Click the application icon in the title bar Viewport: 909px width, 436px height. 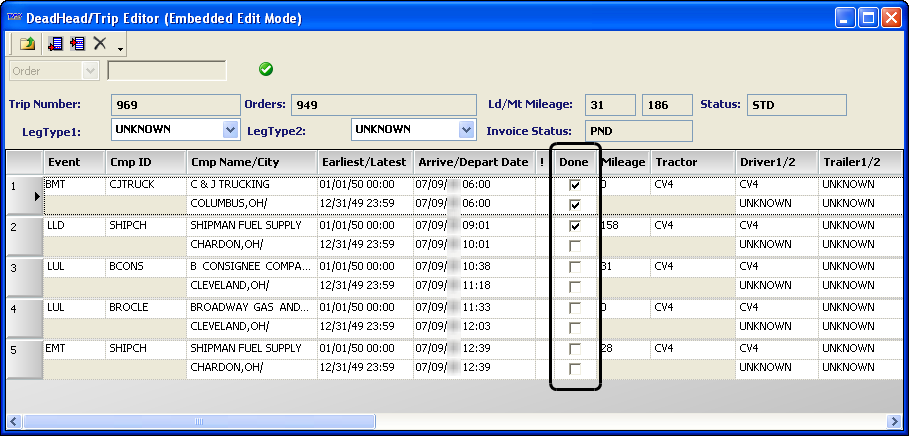(15, 17)
